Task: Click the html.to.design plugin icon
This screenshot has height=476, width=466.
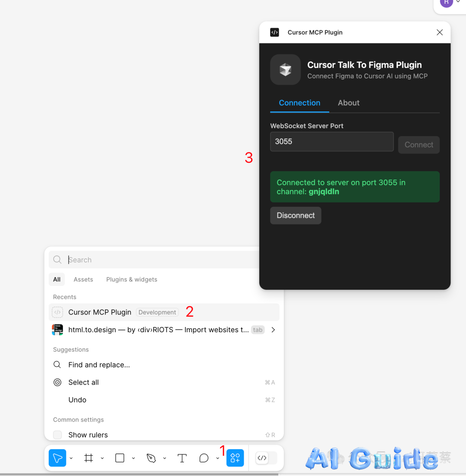Action: (57, 330)
